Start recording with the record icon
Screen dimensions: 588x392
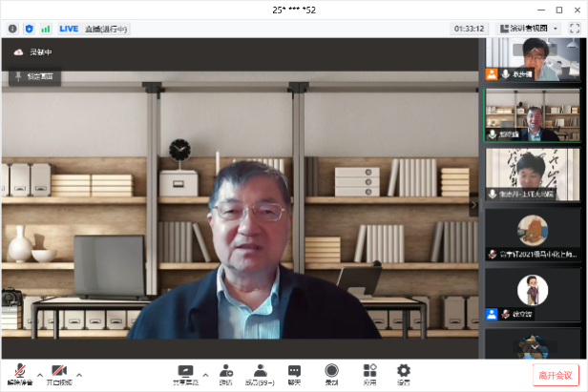coord(331,370)
